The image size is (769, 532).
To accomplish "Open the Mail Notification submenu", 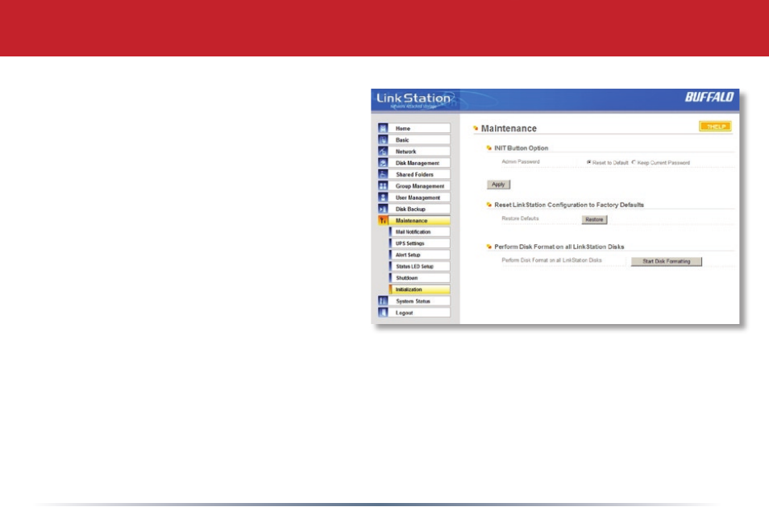I will pyautogui.click(x=420, y=232).
